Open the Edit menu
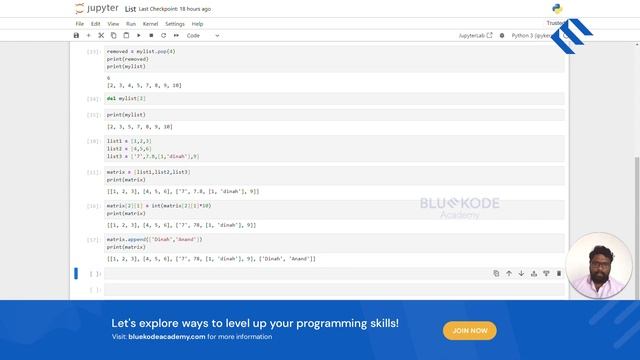640x360 pixels. (x=96, y=24)
